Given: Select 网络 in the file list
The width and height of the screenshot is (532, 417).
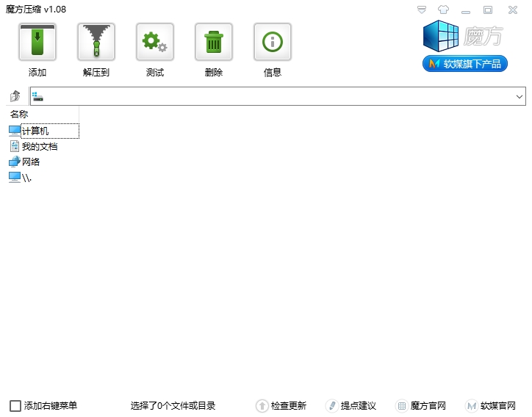Looking at the screenshot, I should point(30,162).
